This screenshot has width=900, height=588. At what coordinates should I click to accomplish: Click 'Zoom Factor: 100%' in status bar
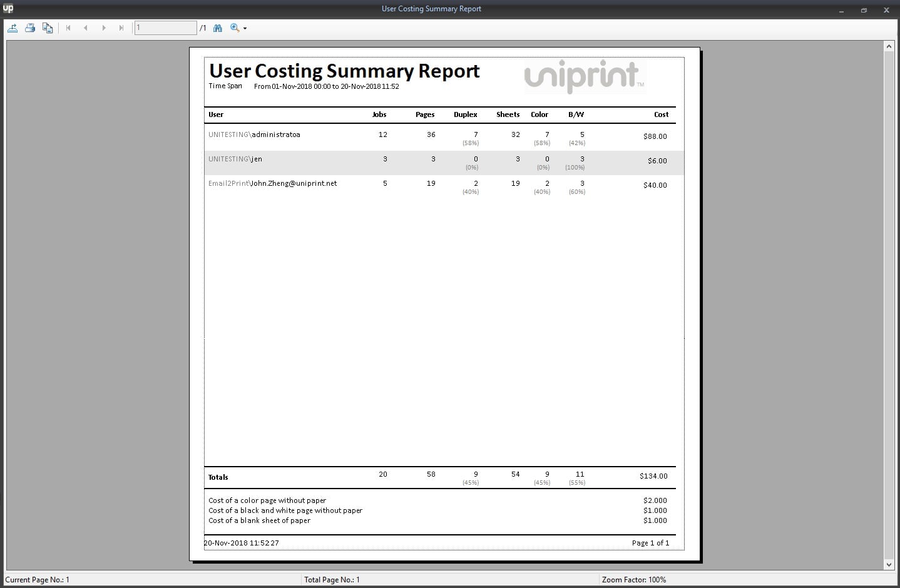click(634, 580)
